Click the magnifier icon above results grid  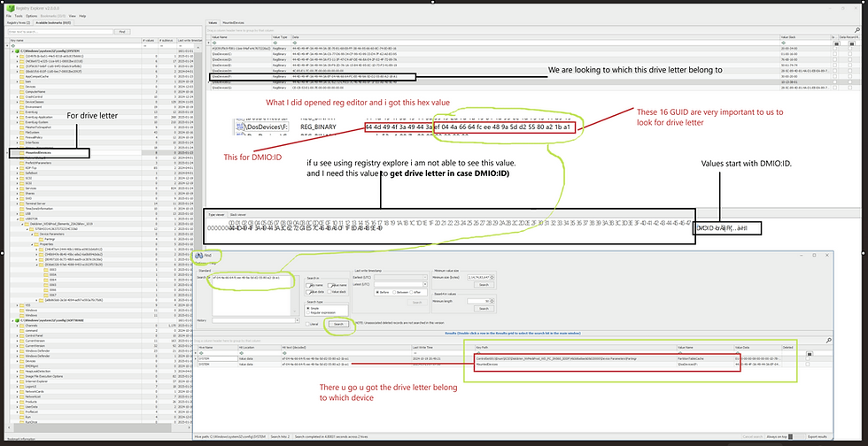click(x=829, y=341)
